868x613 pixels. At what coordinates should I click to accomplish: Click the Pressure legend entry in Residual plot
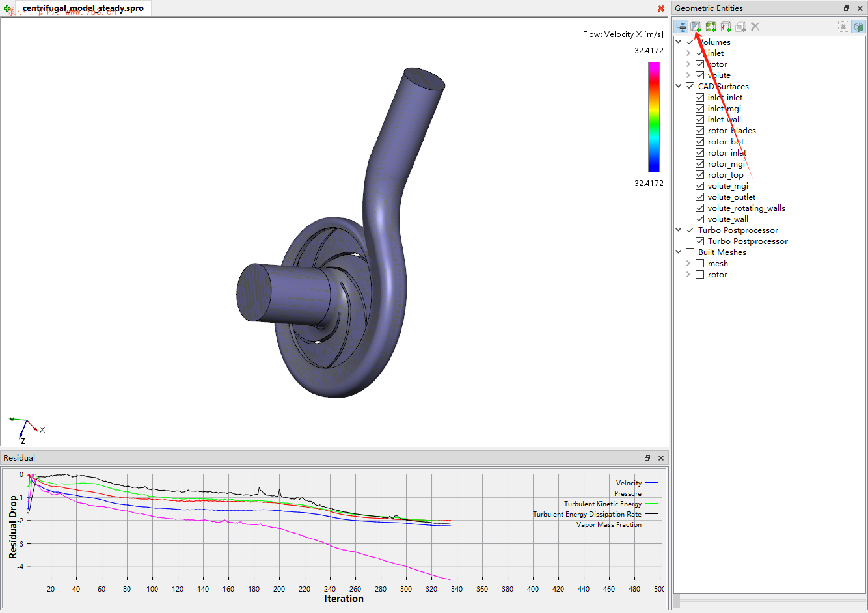[x=627, y=494]
